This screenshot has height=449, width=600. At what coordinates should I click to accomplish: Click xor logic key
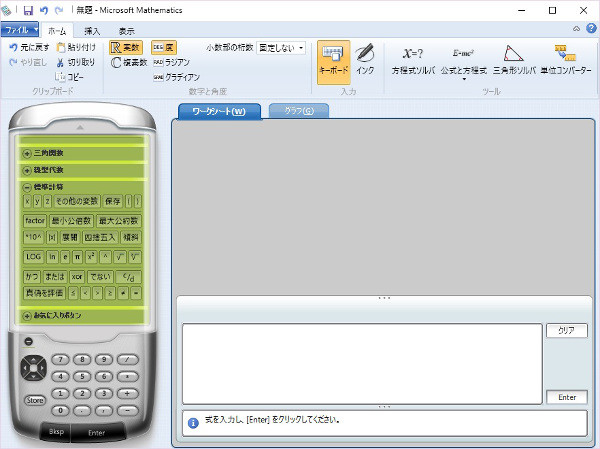click(77, 277)
